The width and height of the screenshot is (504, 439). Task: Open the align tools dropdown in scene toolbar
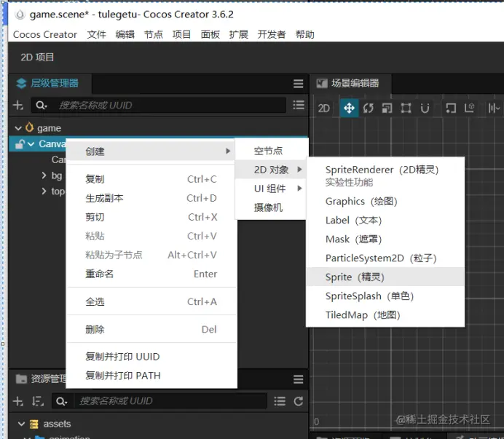point(494,108)
